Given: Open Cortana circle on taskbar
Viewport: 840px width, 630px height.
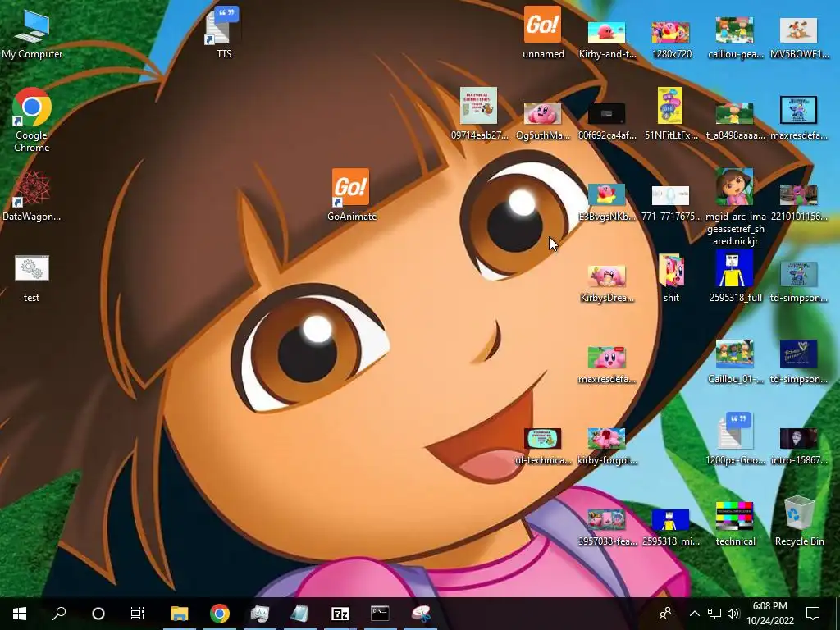Looking at the screenshot, I should click(x=98, y=614).
